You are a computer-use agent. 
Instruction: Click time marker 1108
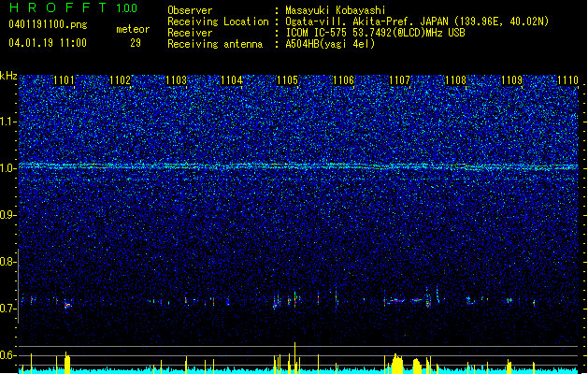click(455, 80)
